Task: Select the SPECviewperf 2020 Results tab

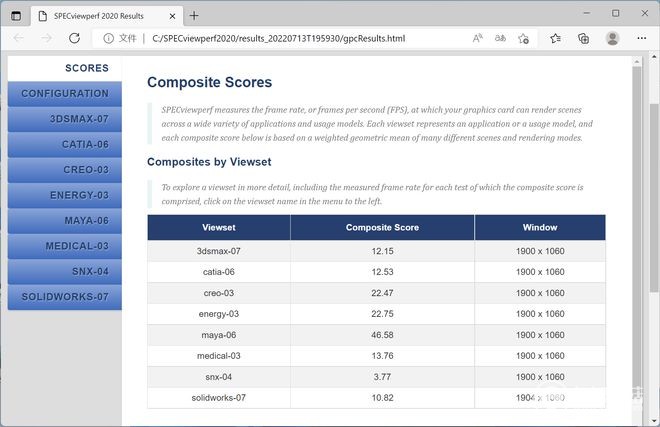Action: 107,16
